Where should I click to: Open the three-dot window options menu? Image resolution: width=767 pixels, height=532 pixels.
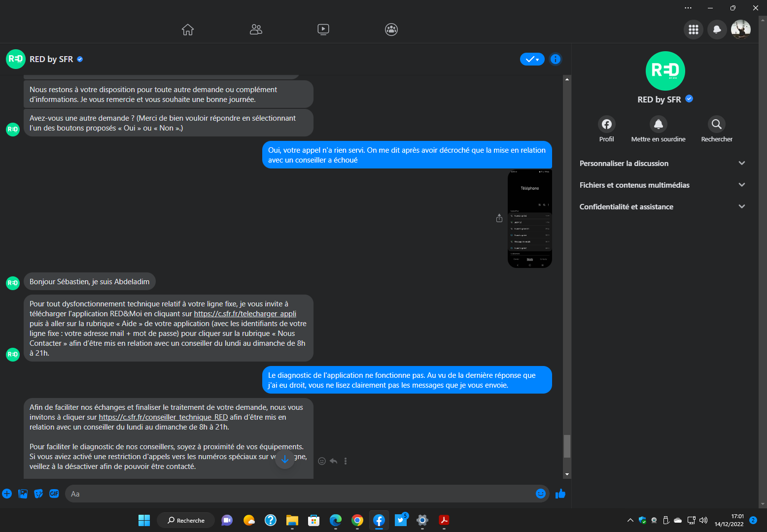click(688, 8)
